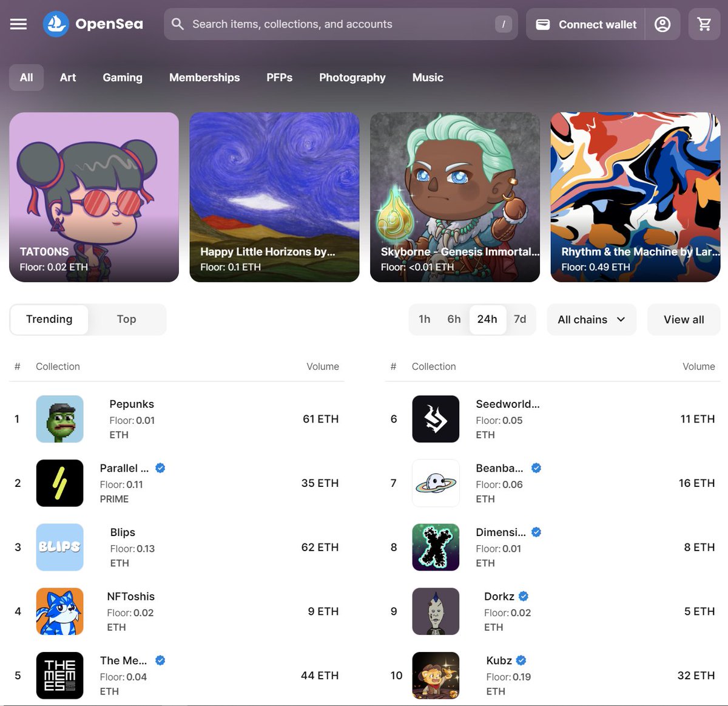This screenshot has height=706, width=728.
Task: Click NFToshis blue cat avatar
Action: [x=59, y=611]
